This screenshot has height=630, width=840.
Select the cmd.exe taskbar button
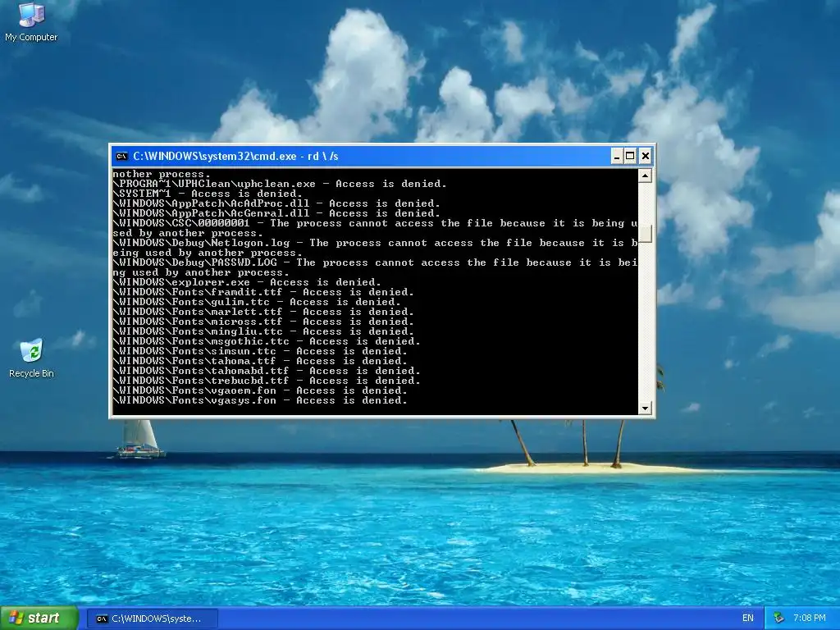coord(152,619)
